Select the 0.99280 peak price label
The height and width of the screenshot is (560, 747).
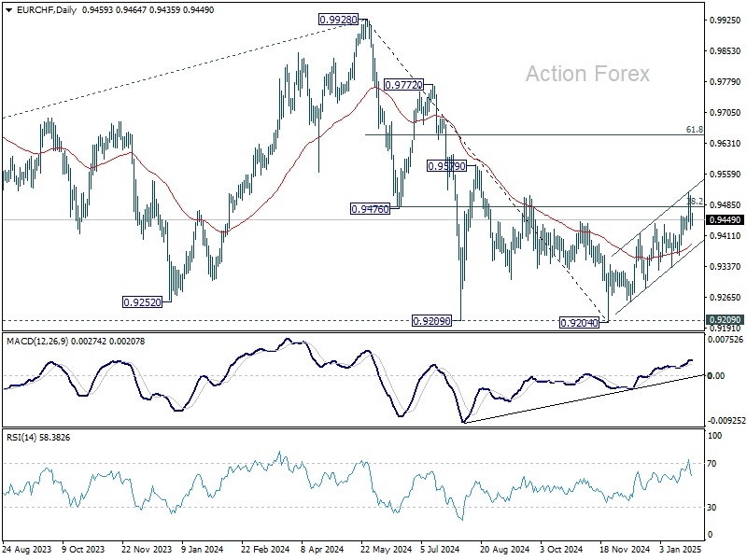click(x=338, y=20)
